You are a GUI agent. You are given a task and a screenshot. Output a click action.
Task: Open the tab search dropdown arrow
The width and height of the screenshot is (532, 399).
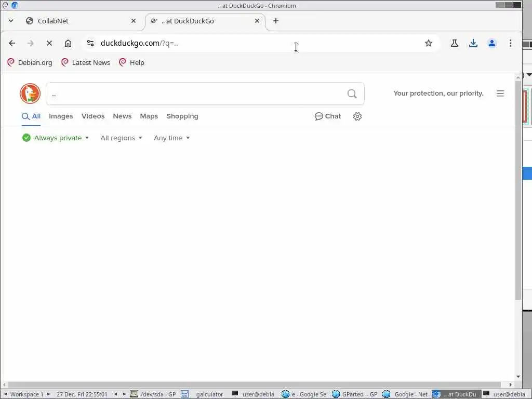(x=11, y=21)
